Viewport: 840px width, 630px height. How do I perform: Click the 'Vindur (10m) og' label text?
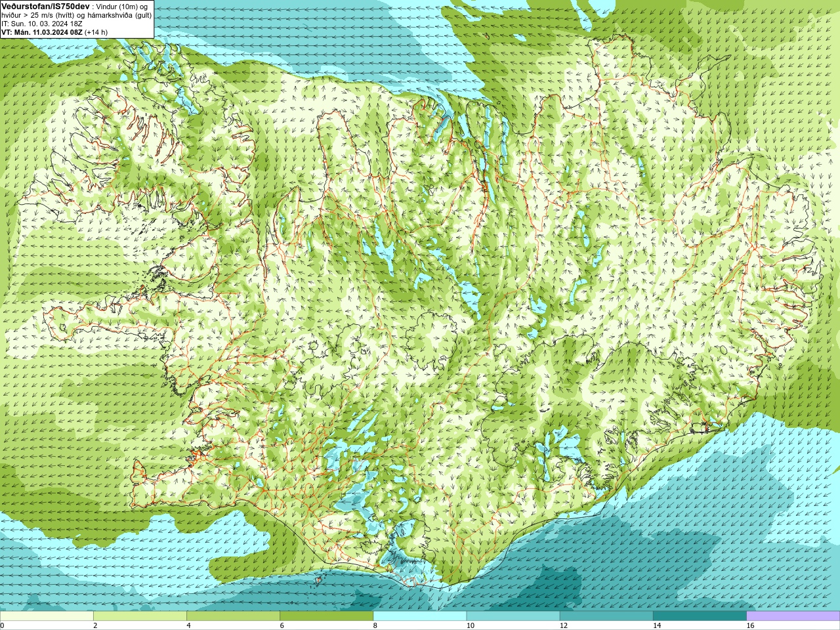point(122,7)
